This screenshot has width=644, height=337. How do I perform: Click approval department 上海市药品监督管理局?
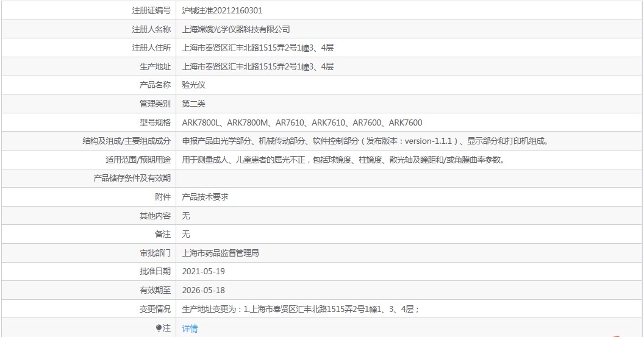coord(221,254)
